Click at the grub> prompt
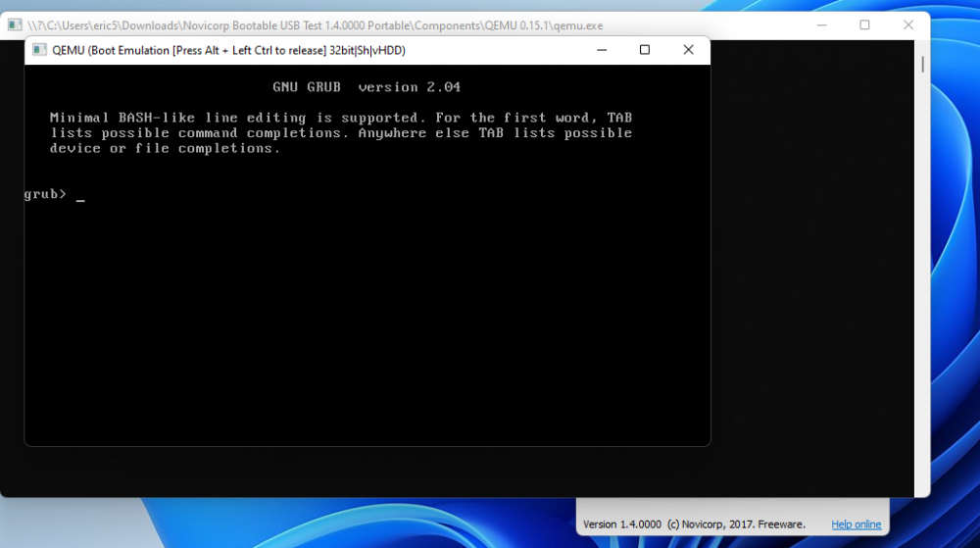 click(45, 194)
